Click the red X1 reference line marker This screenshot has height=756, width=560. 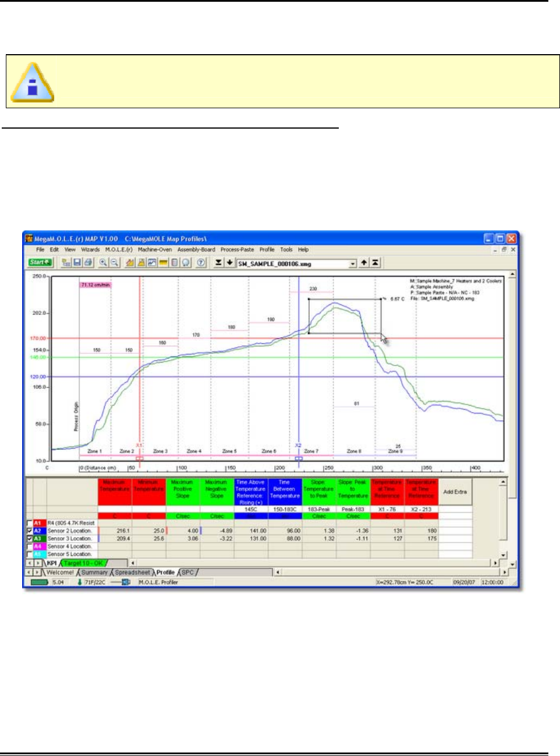(x=140, y=459)
